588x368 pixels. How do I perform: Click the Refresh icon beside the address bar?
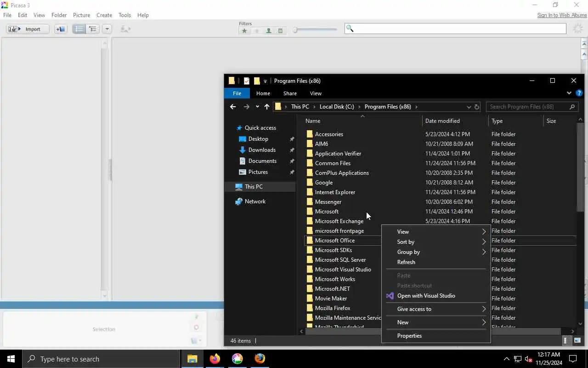(477, 107)
